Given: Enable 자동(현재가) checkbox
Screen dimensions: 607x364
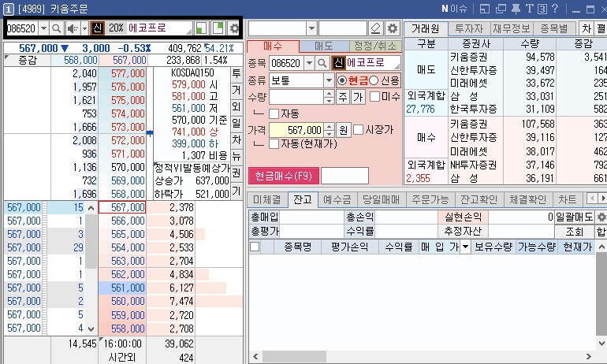Looking at the screenshot, I should 274,144.
